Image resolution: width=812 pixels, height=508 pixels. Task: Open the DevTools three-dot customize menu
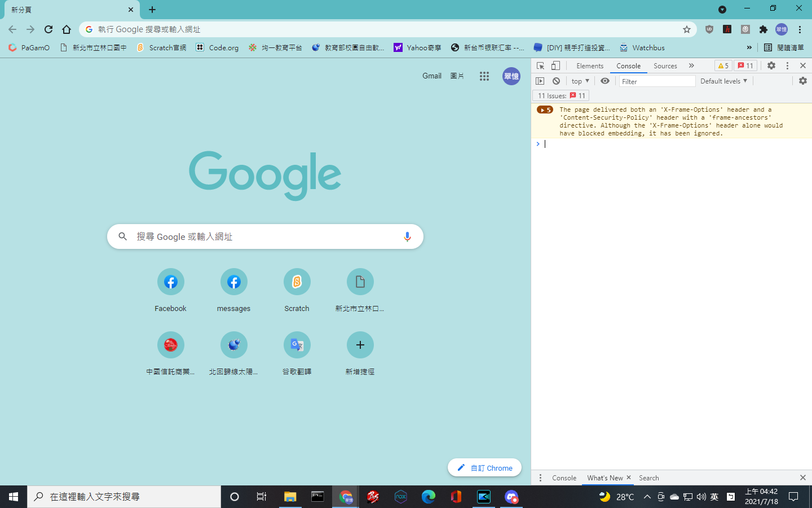coord(787,65)
